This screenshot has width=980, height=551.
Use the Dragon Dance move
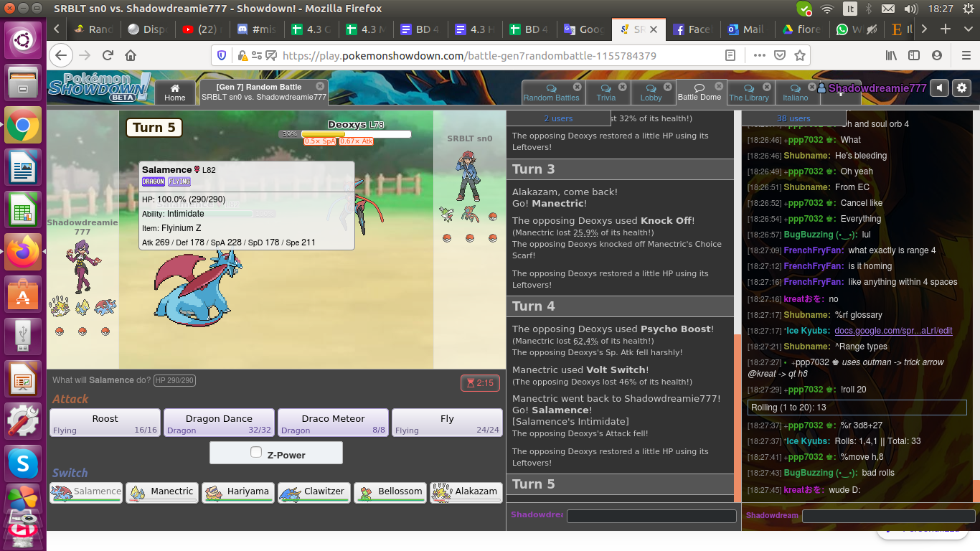219,423
